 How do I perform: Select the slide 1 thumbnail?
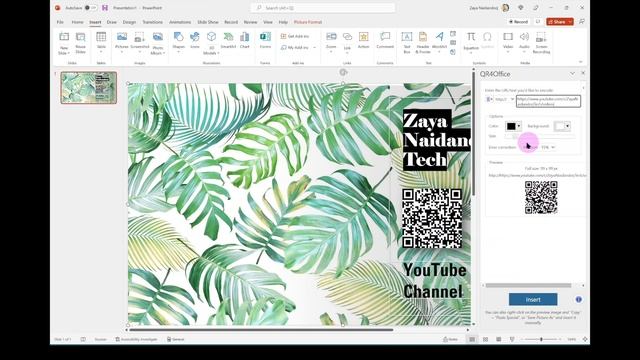pos(89,87)
